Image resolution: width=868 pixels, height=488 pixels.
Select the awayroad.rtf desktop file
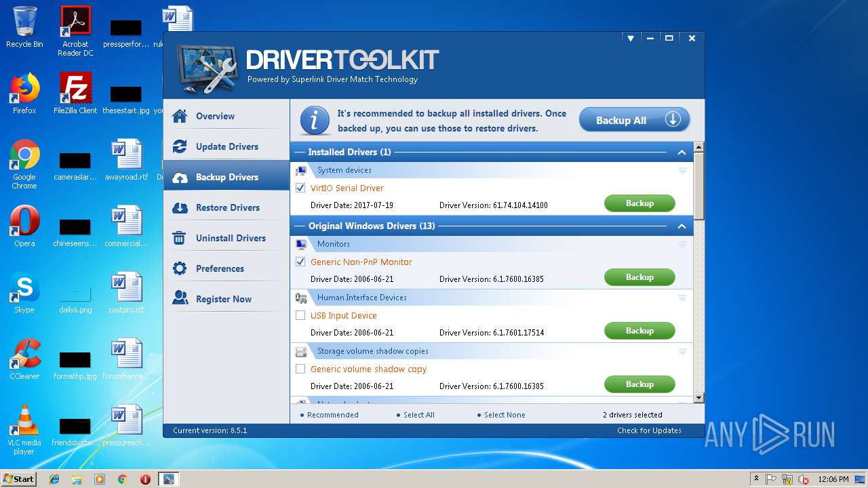click(126, 160)
